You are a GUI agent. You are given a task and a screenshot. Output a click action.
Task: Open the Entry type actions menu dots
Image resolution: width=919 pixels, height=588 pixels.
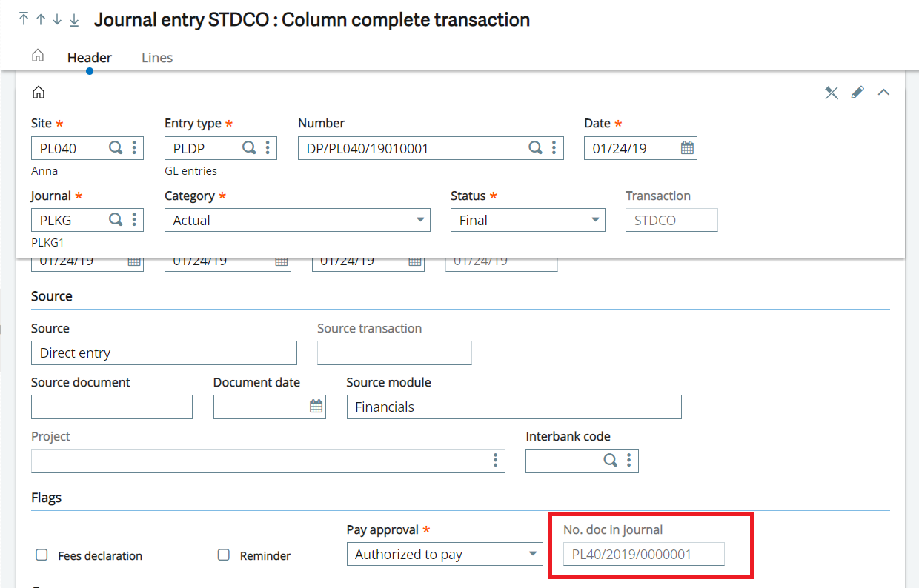268,148
